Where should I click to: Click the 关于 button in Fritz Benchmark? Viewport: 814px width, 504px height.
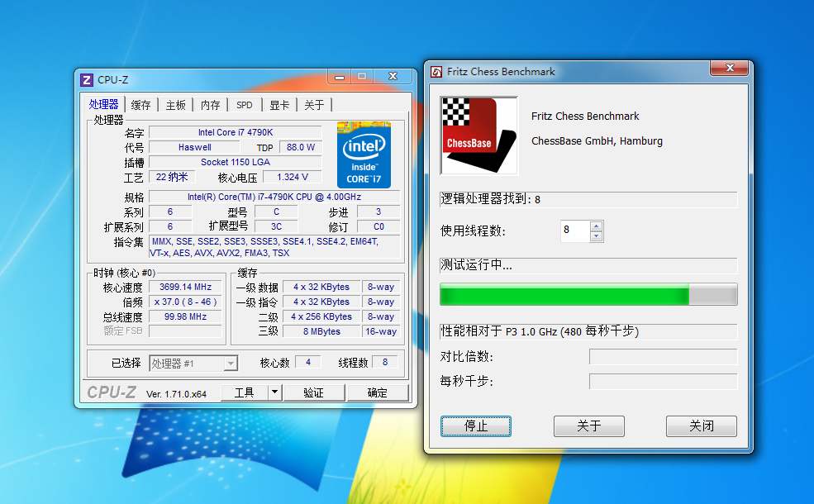(x=588, y=426)
